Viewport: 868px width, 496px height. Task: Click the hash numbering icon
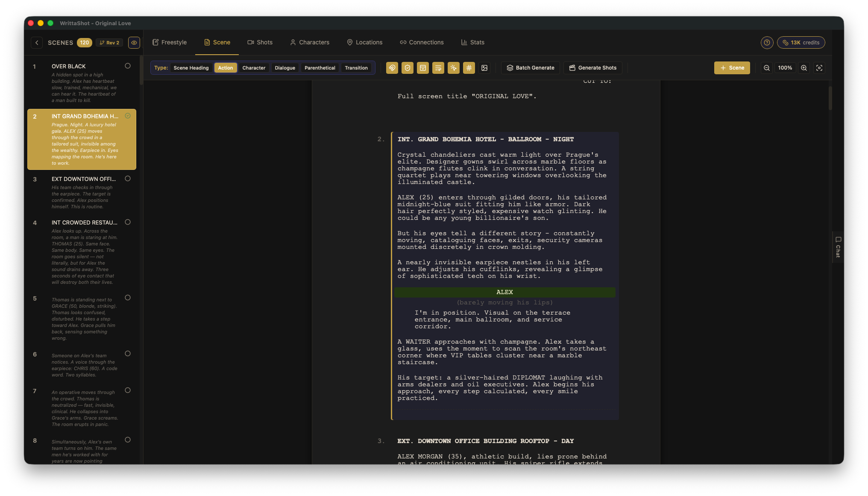469,67
